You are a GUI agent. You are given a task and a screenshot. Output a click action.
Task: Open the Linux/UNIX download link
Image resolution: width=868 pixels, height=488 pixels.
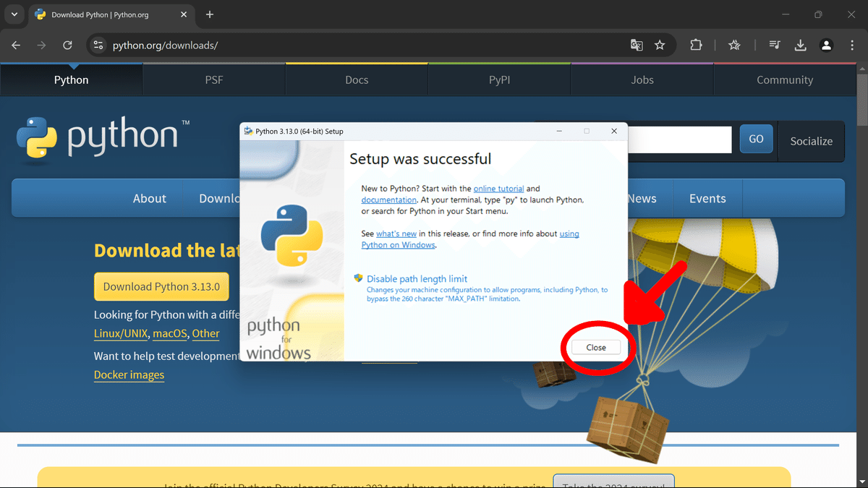(121, 333)
